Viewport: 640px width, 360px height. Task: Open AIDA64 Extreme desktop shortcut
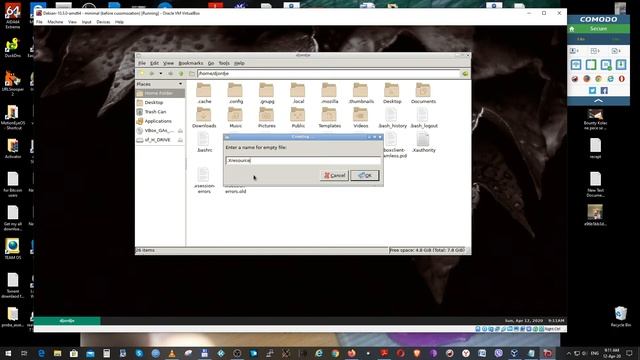(13, 17)
